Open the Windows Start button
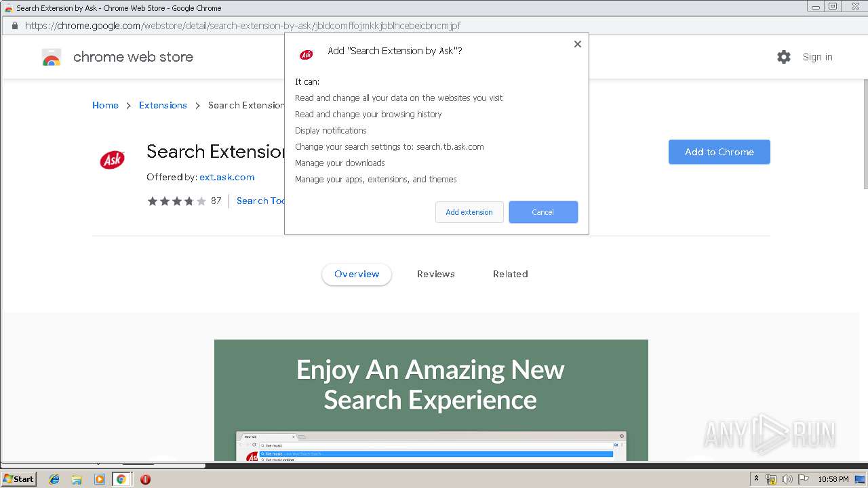This screenshot has height=488, width=868. (19, 479)
